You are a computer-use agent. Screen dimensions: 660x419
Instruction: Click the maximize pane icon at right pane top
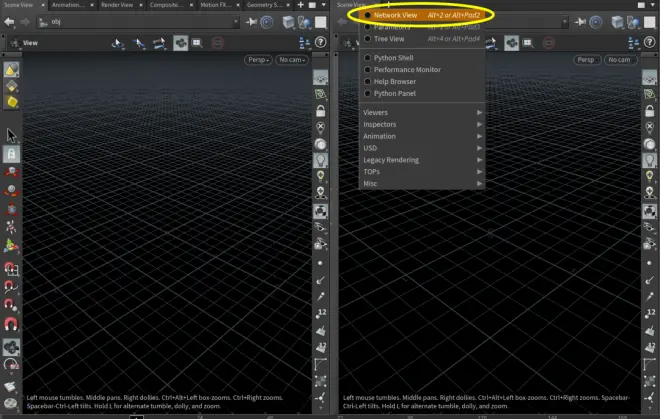641,5
